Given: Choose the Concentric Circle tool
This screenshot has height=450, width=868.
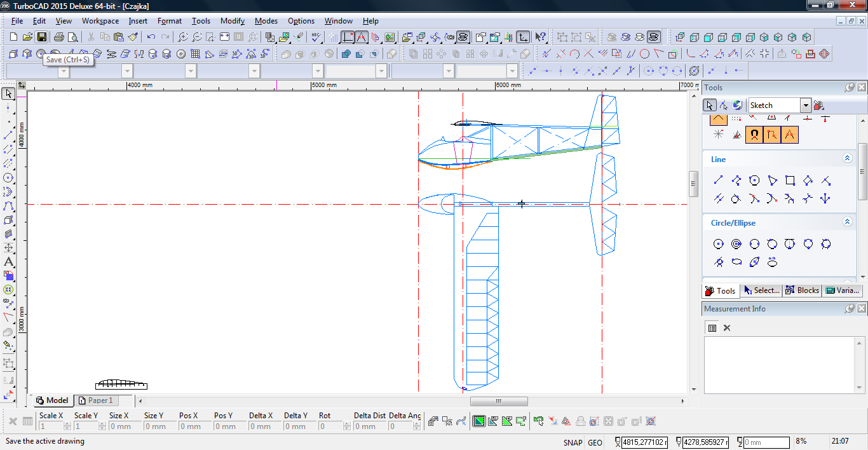Looking at the screenshot, I should [x=736, y=244].
